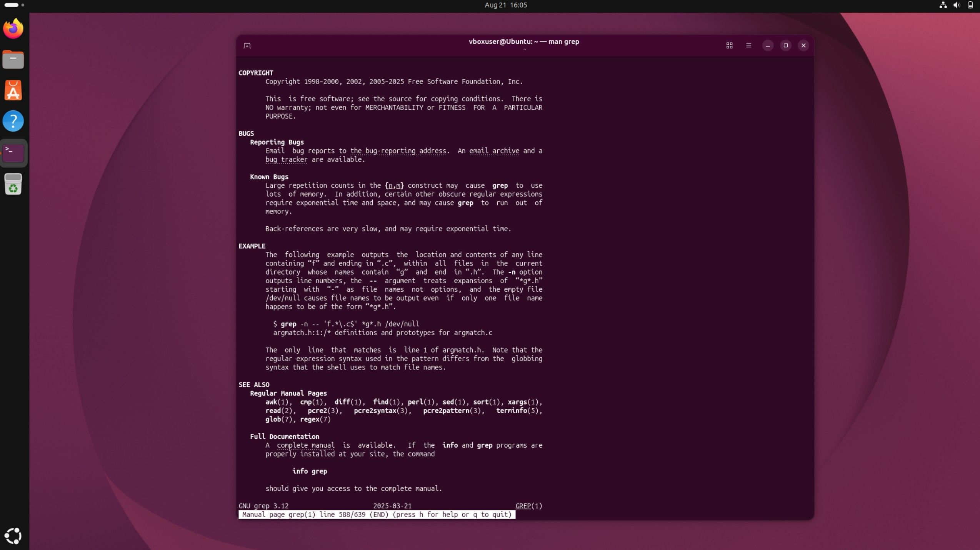Click the 'Manual page grep(1) line 588/639' status line
Screen dimensions: 980x550
point(377,515)
